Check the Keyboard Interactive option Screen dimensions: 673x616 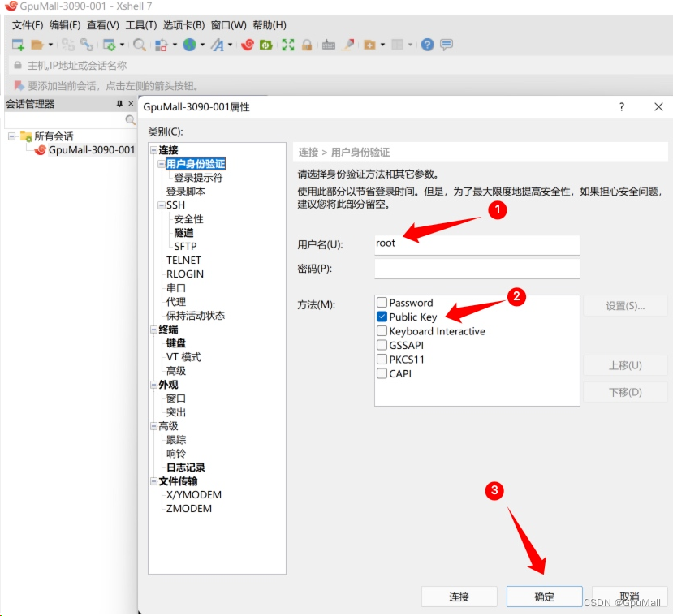click(382, 331)
